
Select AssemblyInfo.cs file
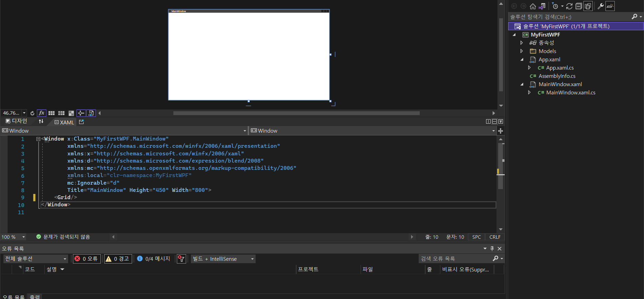pos(557,76)
